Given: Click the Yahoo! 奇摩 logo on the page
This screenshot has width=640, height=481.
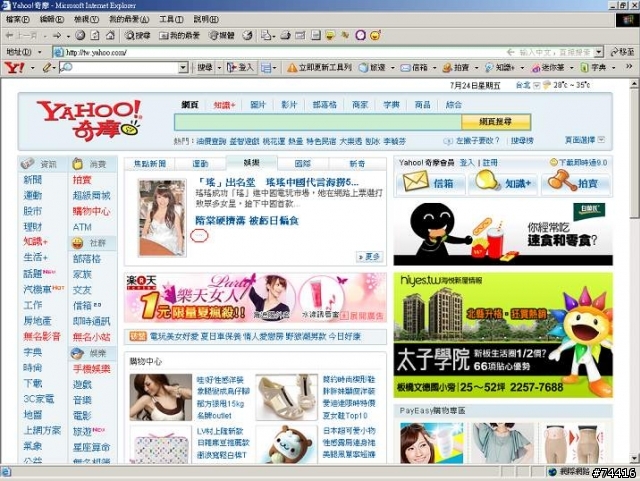Looking at the screenshot, I should 89,120.
